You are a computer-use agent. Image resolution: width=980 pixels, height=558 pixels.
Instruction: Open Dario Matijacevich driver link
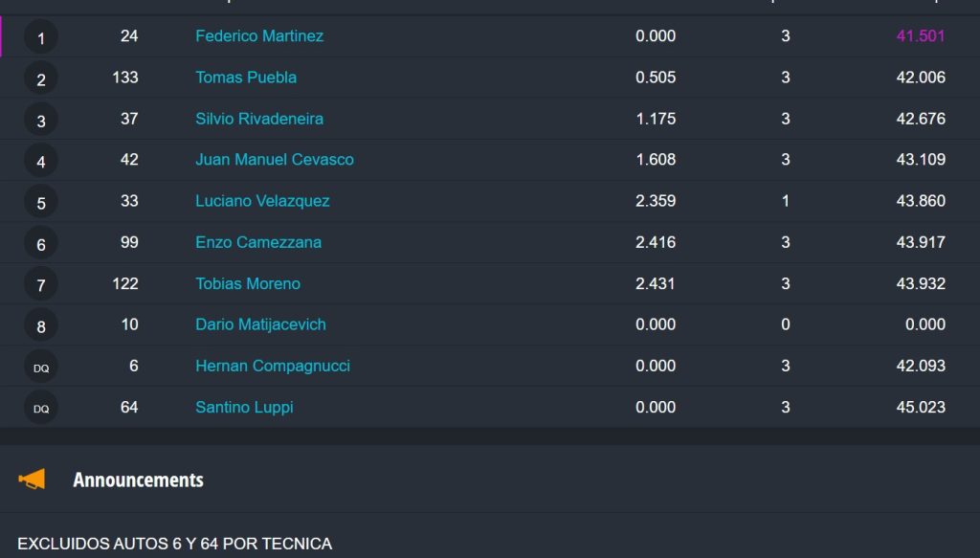point(260,324)
